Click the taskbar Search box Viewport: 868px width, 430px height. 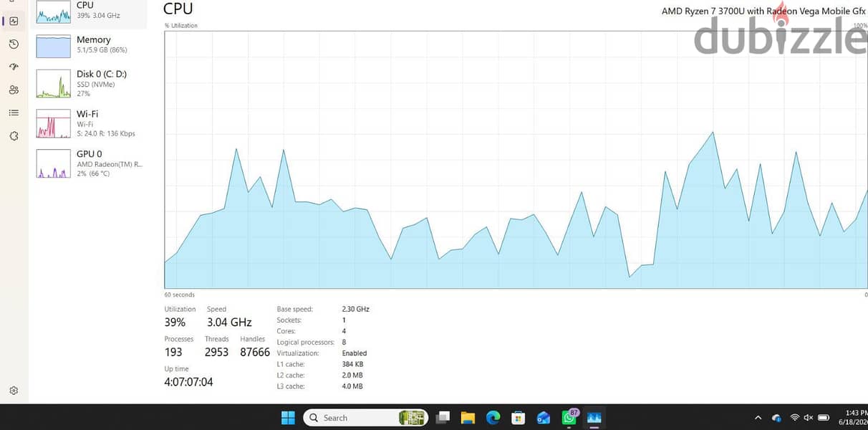pos(366,417)
